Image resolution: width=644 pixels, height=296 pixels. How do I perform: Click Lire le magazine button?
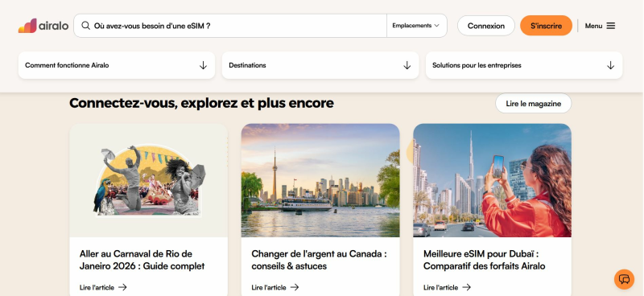[533, 104]
